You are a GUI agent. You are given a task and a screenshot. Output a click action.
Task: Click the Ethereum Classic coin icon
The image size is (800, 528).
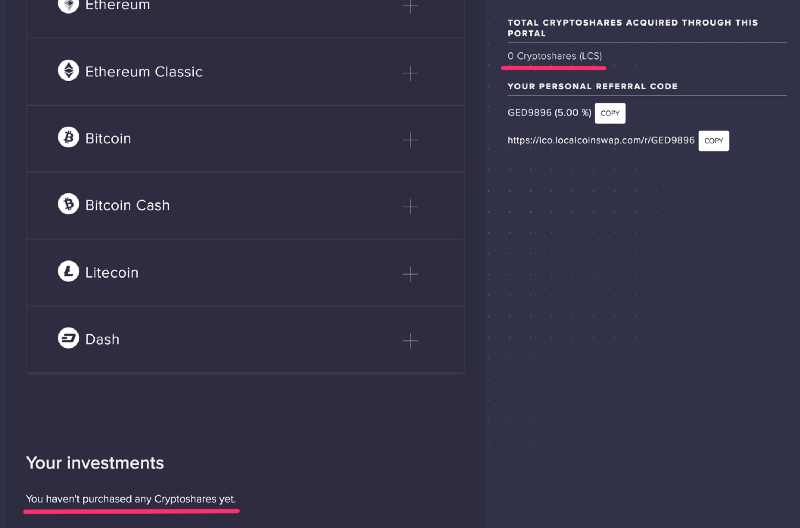pos(68,70)
